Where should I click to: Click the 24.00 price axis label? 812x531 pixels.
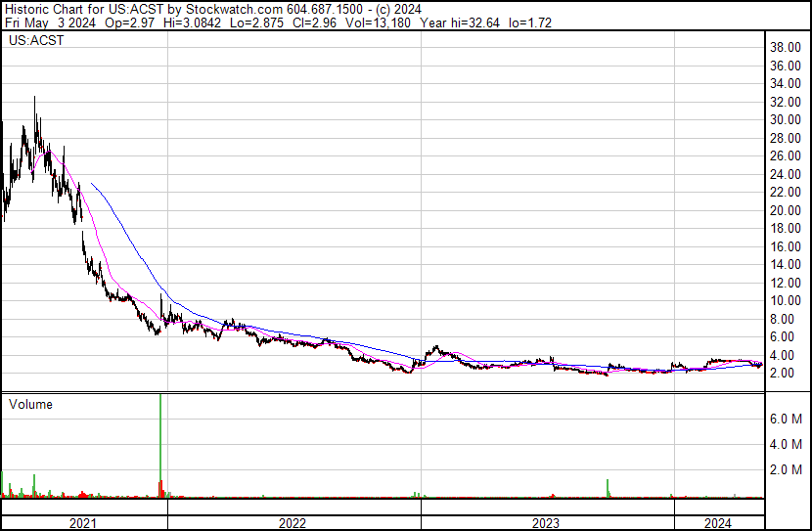tap(786, 174)
